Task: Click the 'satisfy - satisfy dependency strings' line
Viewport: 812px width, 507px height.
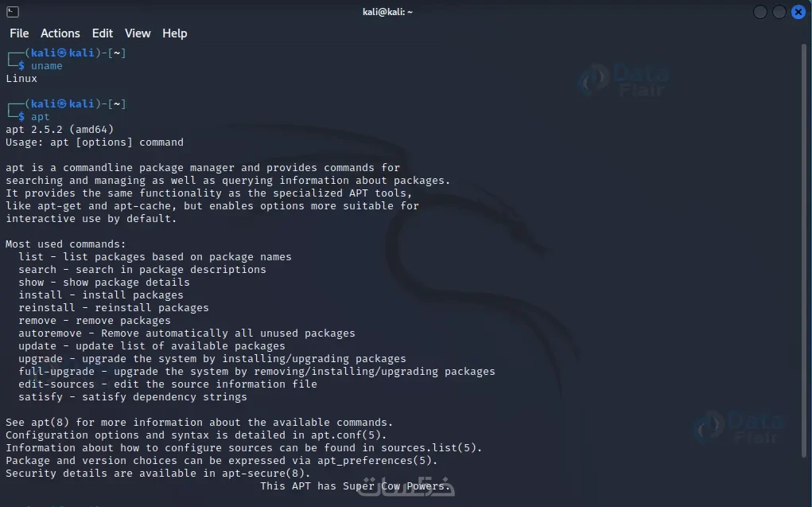Action: [x=133, y=396]
